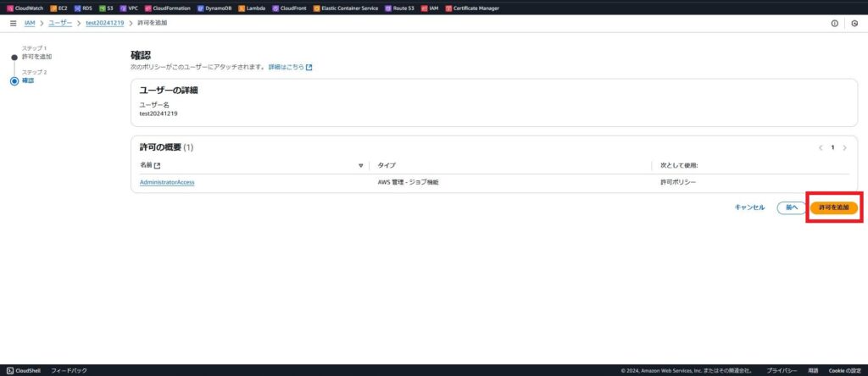Viewport: 868px width, 376px height.
Task: Click the 前へ button
Action: (791, 207)
